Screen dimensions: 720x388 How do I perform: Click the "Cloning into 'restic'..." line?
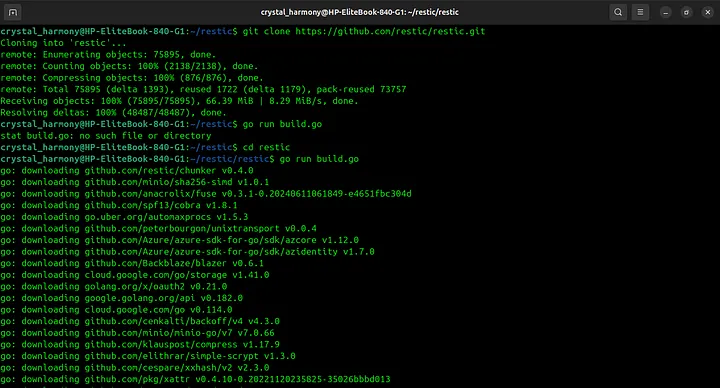coord(63,43)
